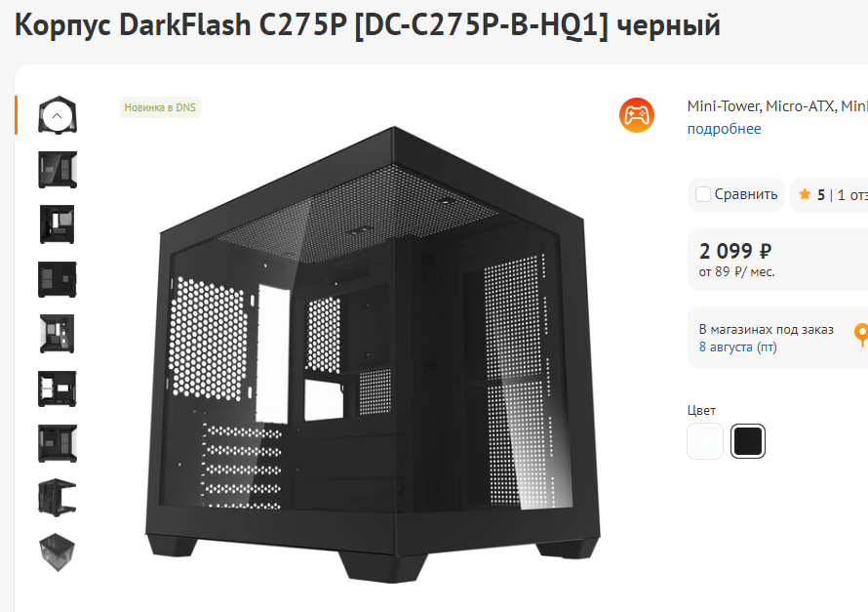
Task: Click the main DarkFlash case product image
Action: point(373,355)
